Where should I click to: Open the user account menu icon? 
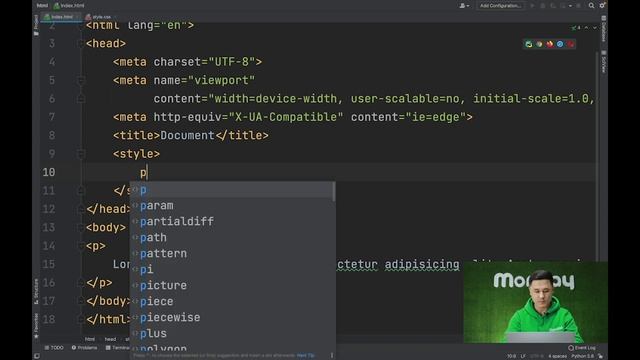(464, 6)
